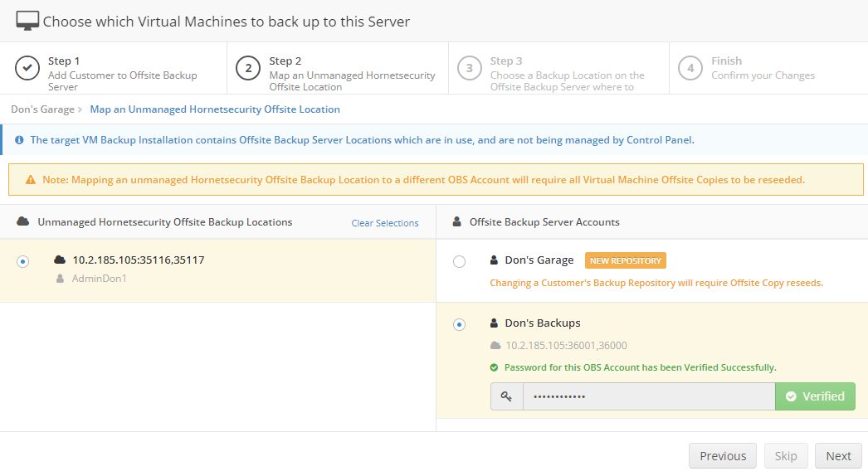Select the Don's Backups account radio button
868x476 pixels.
click(459, 324)
